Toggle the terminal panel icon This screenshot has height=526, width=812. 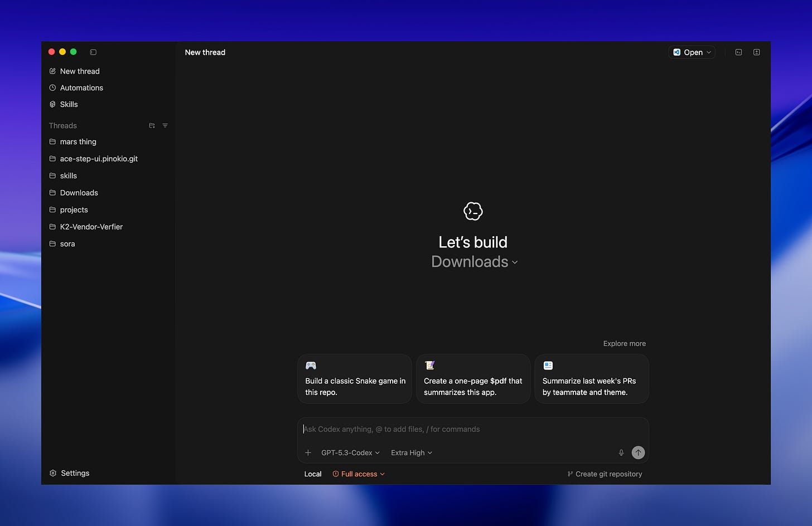[x=738, y=52]
